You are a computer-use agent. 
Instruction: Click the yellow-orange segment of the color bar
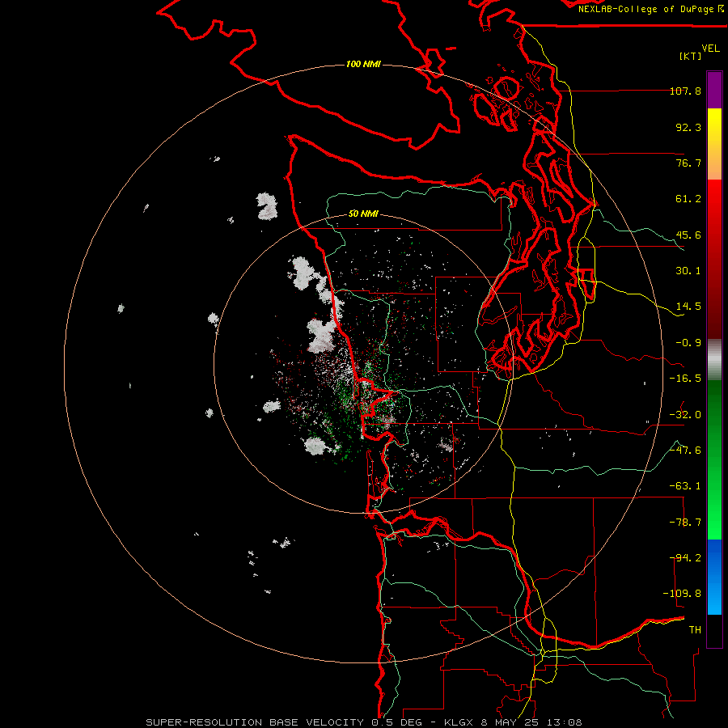(714, 144)
